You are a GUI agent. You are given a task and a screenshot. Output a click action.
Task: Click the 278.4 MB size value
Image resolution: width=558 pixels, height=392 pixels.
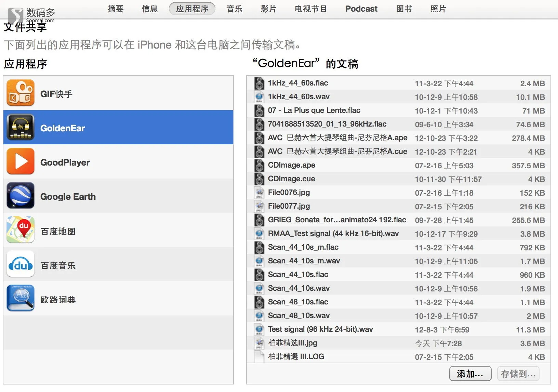528,138
